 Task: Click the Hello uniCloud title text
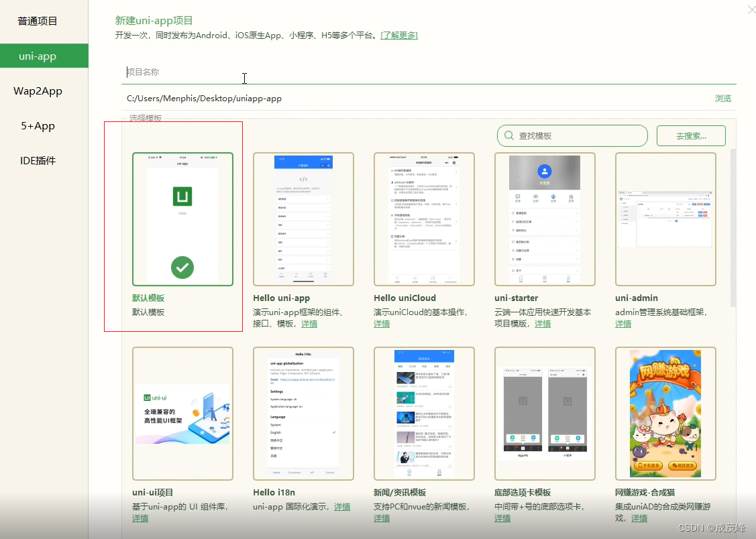pos(405,298)
